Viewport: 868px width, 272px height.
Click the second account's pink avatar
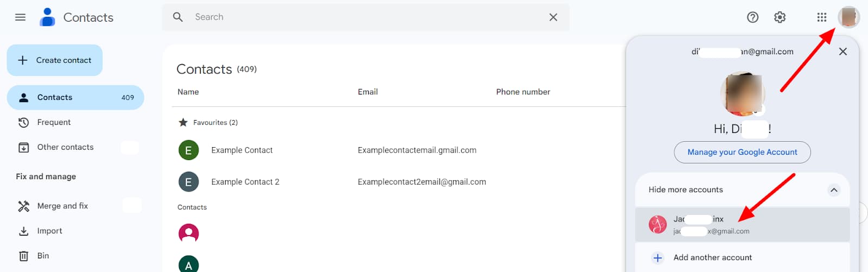(x=658, y=224)
